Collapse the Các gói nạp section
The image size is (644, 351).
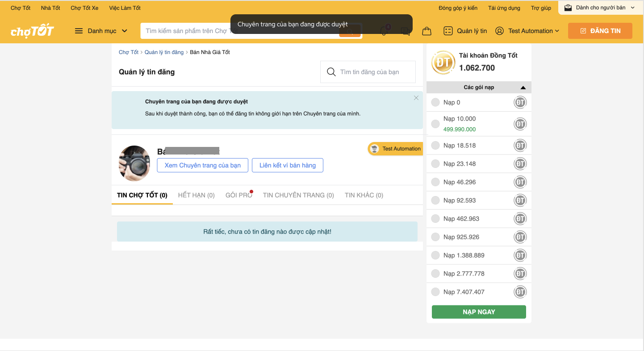(523, 88)
